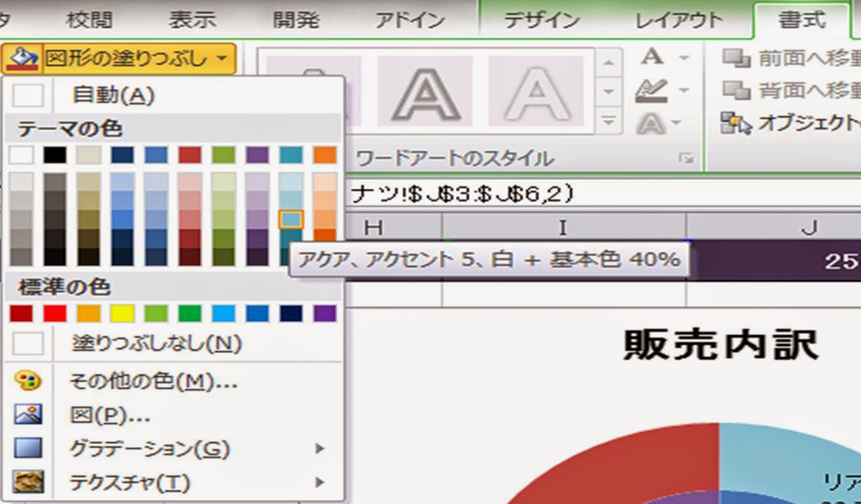Click the texture icon beside テクスチャ
861x504 pixels.
[27, 482]
